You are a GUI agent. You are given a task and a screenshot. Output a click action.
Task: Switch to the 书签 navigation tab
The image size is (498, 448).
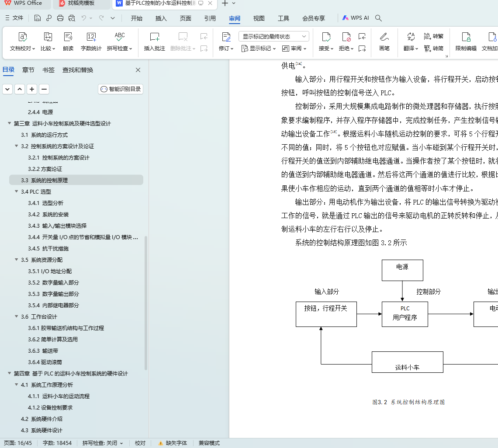coord(48,70)
